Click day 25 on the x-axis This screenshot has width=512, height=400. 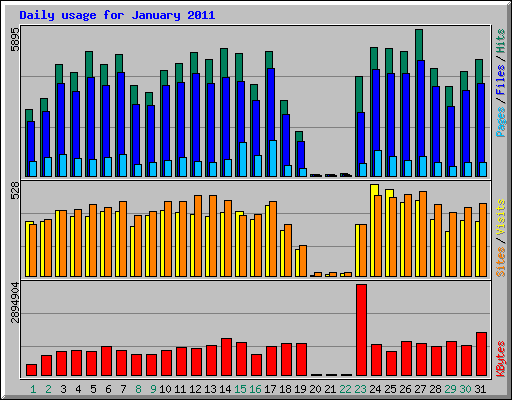click(x=390, y=389)
